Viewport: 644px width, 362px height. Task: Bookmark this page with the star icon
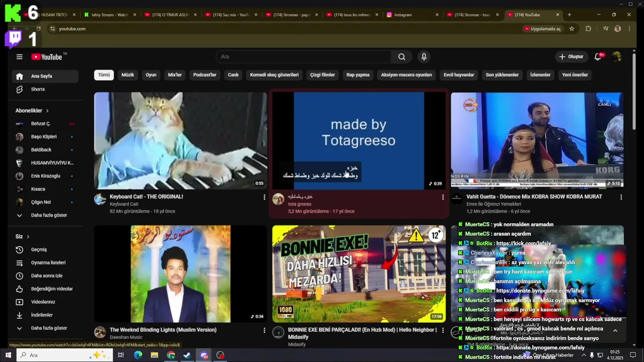(x=572, y=29)
